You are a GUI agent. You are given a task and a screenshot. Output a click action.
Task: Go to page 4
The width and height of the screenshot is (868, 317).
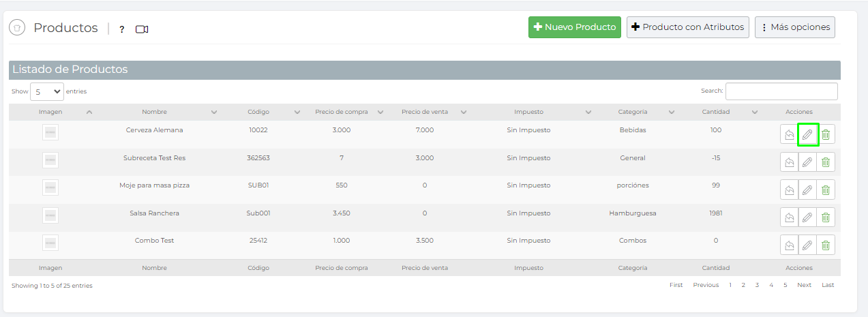[x=771, y=285]
